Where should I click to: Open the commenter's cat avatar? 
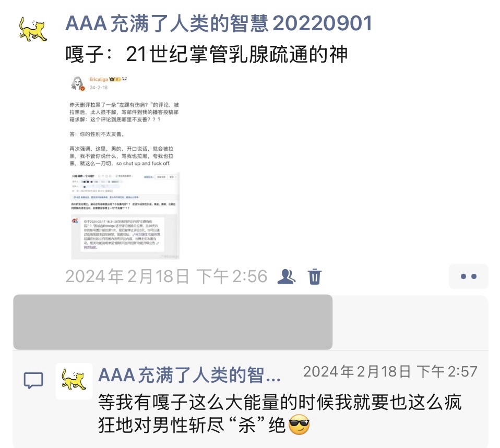pyautogui.click(x=74, y=381)
